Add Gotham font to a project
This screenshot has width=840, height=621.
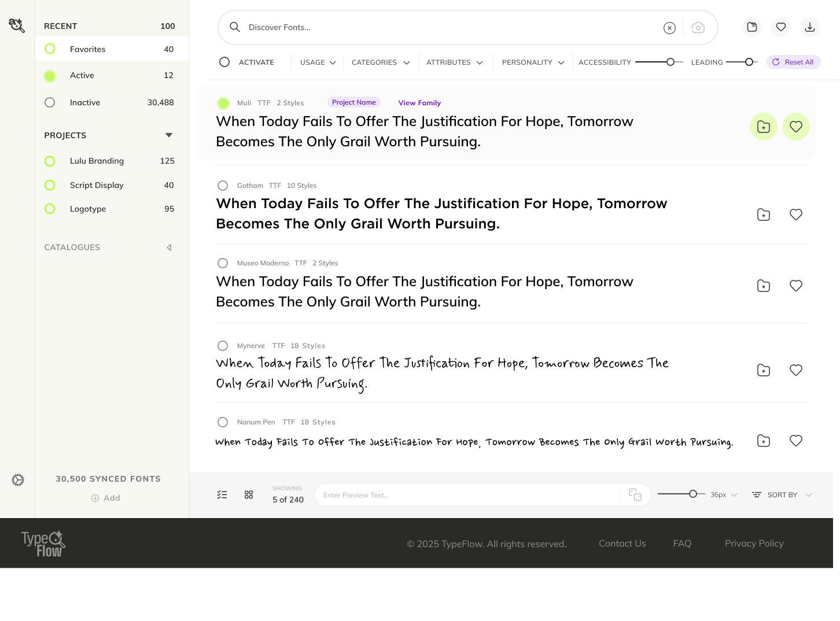click(x=764, y=215)
